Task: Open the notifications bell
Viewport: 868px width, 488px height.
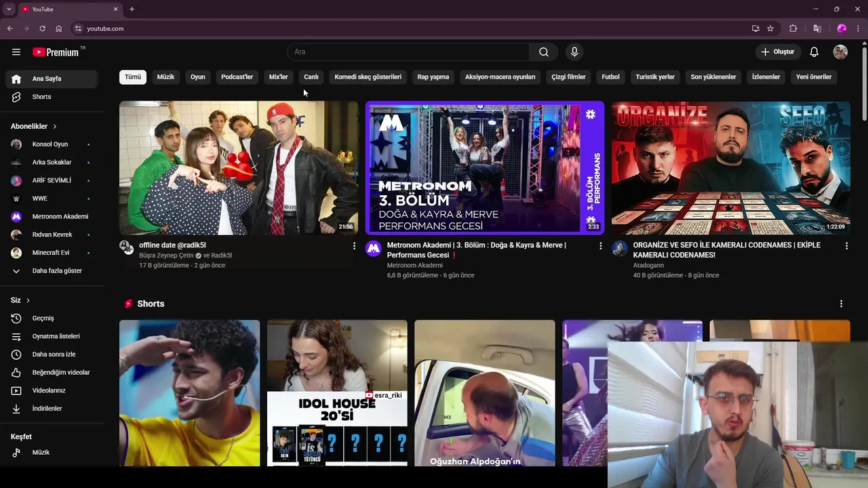Action: [x=814, y=52]
